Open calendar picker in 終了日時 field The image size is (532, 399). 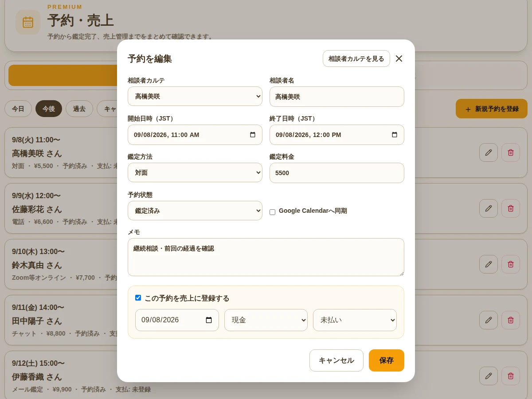[x=395, y=135]
